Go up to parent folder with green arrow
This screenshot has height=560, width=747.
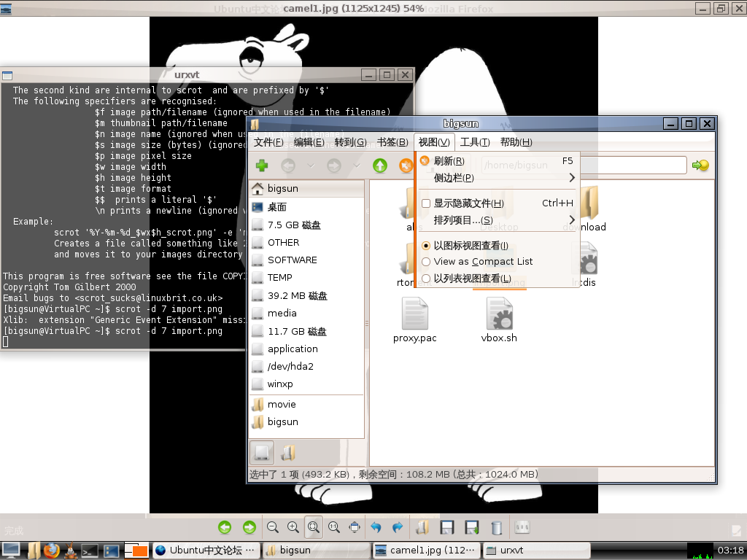click(x=379, y=166)
